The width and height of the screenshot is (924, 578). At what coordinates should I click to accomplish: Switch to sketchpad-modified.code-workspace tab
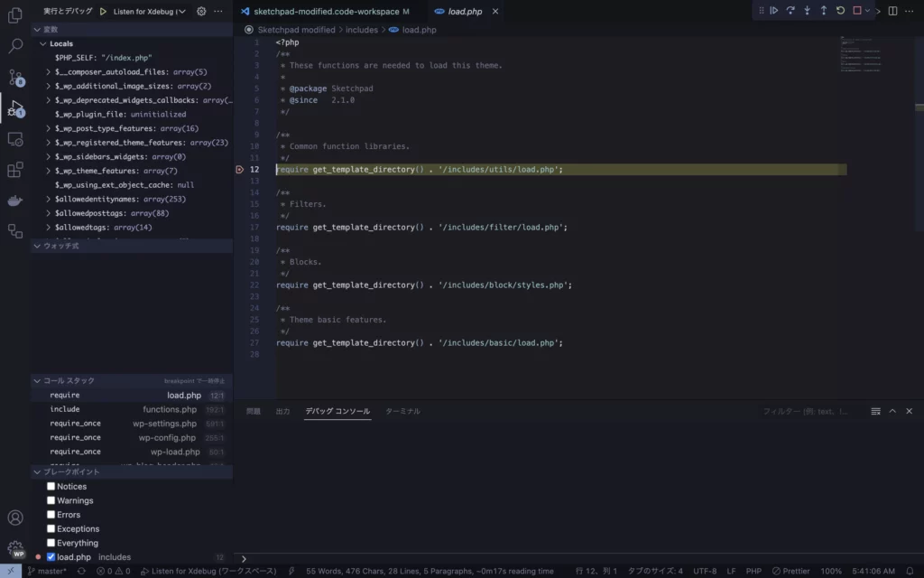(326, 11)
